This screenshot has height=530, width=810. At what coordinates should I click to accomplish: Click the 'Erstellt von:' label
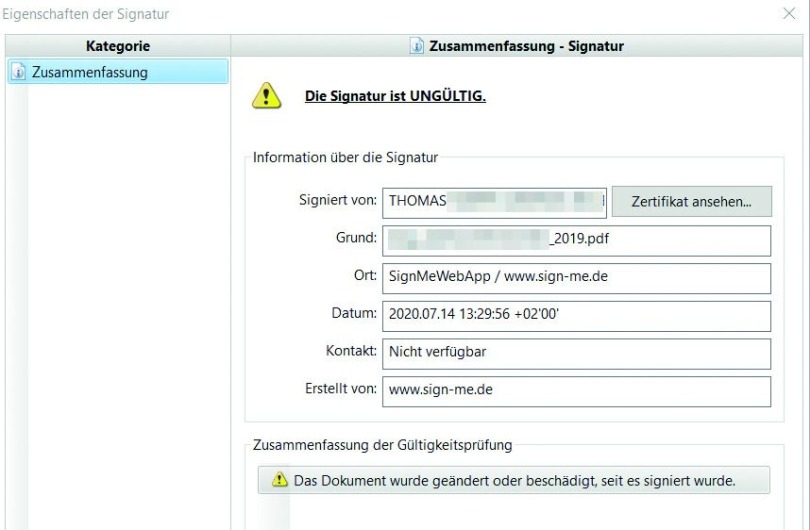pos(341,388)
